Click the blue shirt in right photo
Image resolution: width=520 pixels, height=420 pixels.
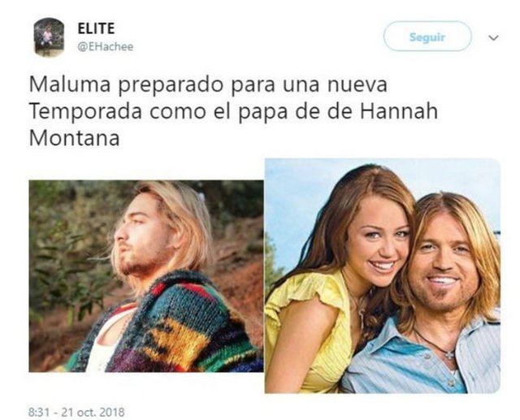(421, 358)
